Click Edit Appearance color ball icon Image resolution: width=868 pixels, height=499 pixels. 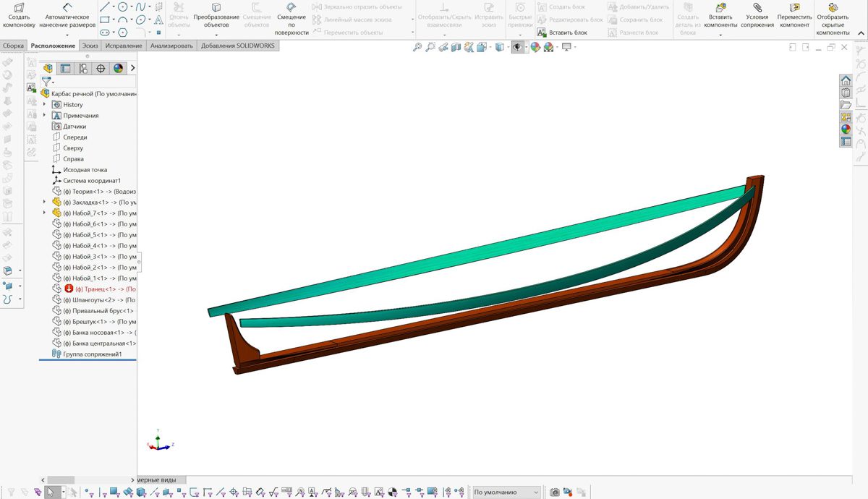tap(535, 48)
